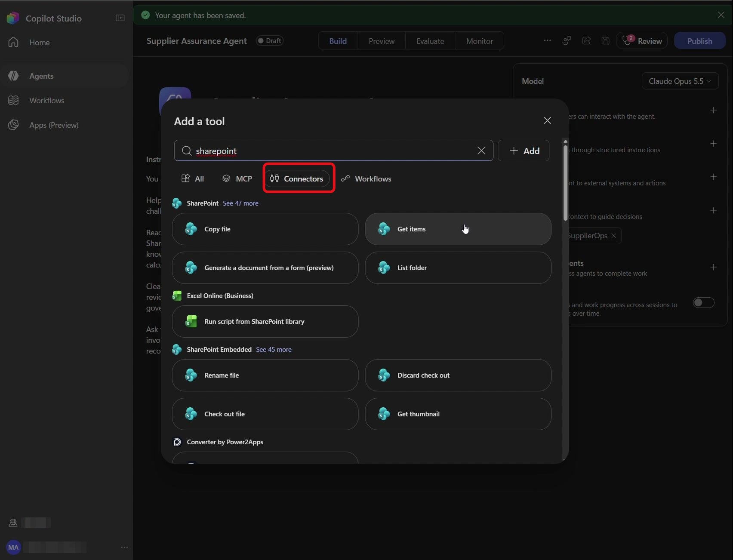733x560 pixels.
Task: Open the co-authoring people icon in header
Action: pyautogui.click(x=567, y=40)
